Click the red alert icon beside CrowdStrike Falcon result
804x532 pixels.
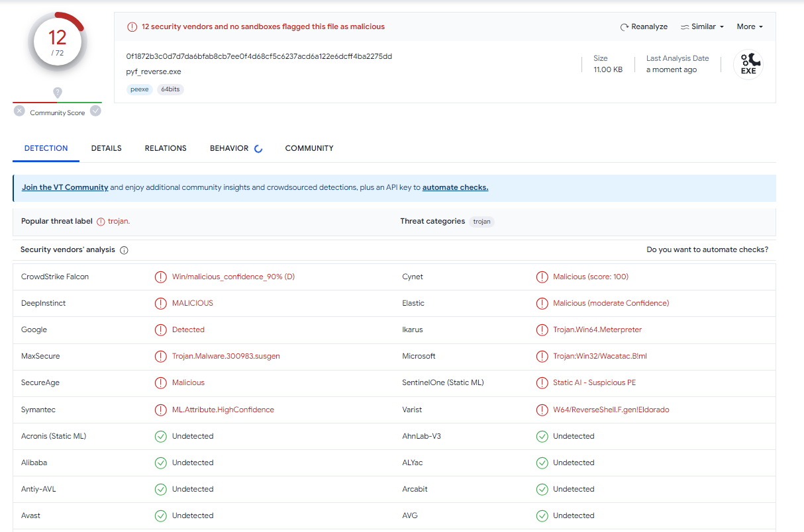(x=160, y=277)
